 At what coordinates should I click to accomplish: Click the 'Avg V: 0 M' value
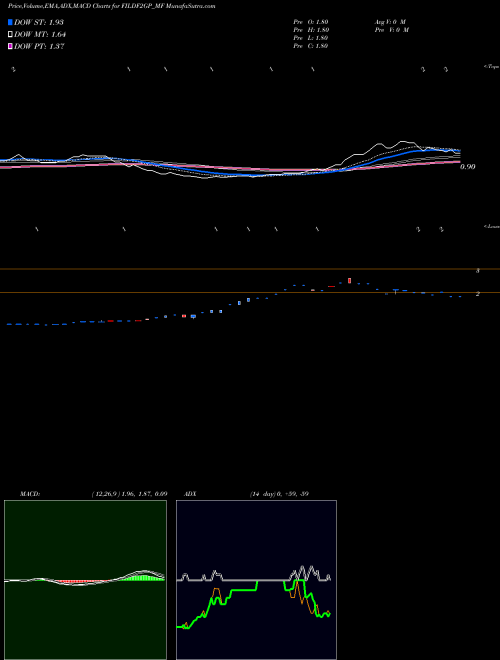tap(390, 22)
